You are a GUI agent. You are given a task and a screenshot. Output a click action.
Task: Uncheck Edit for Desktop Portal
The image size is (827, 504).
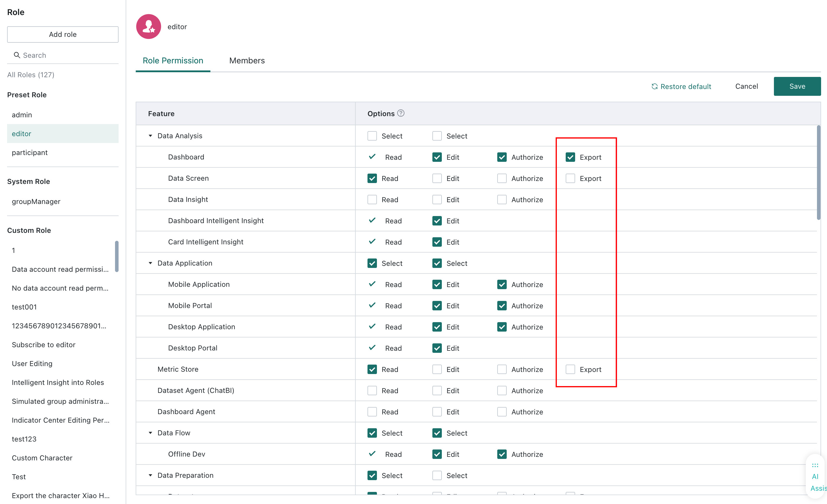(437, 348)
